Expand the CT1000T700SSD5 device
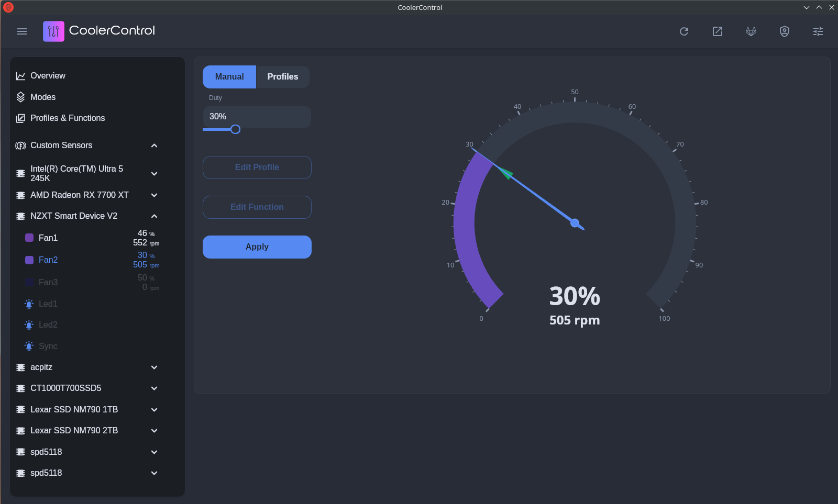The image size is (838, 504). [x=154, y=388]
